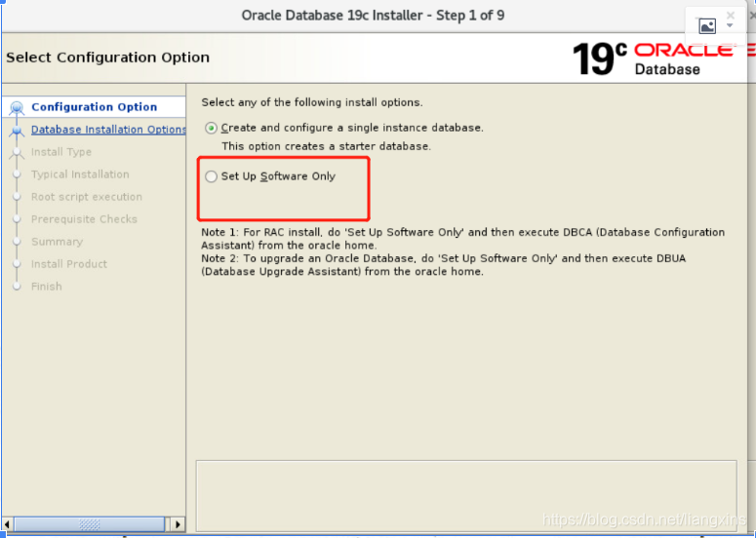Select 'Set Up Software Only' radio button
Viewport: 756px width, 538px height.
point(211,176)
